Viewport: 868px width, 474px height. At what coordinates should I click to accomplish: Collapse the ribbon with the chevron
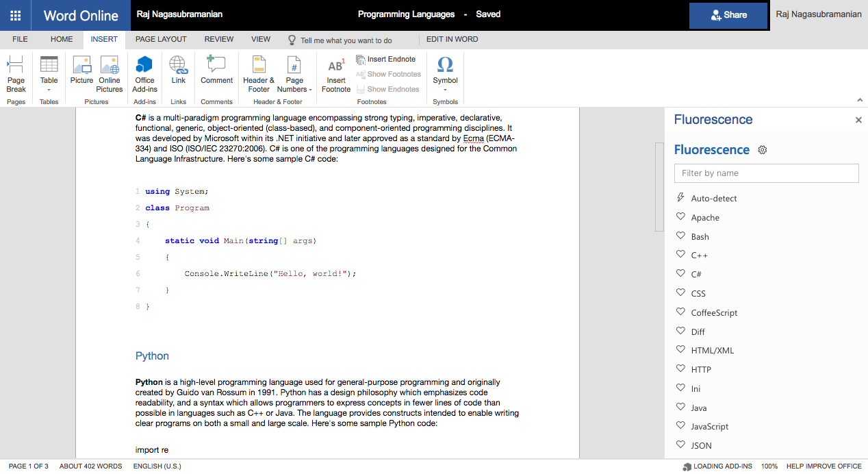[x=860, y=100]
